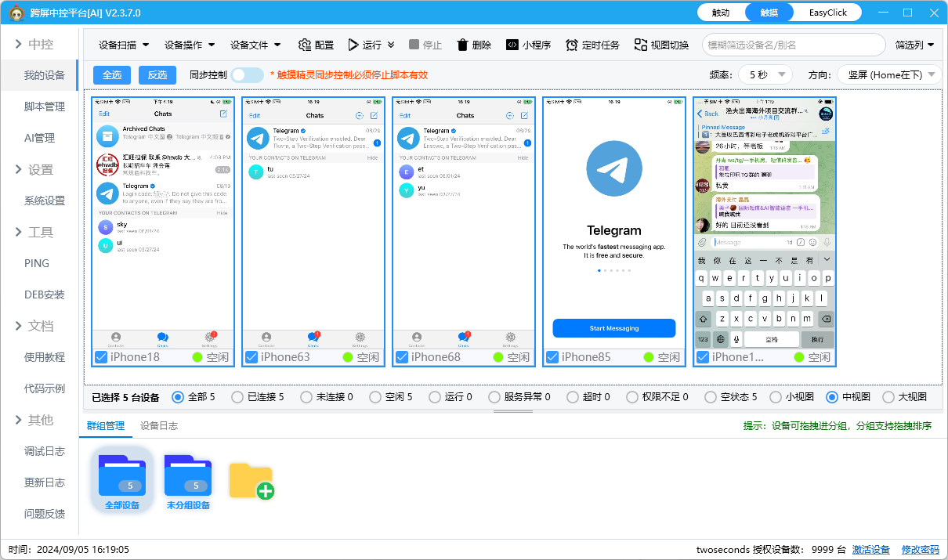Click the fuzzy device name search field
The image size is (948, 560).
[794, 45]
